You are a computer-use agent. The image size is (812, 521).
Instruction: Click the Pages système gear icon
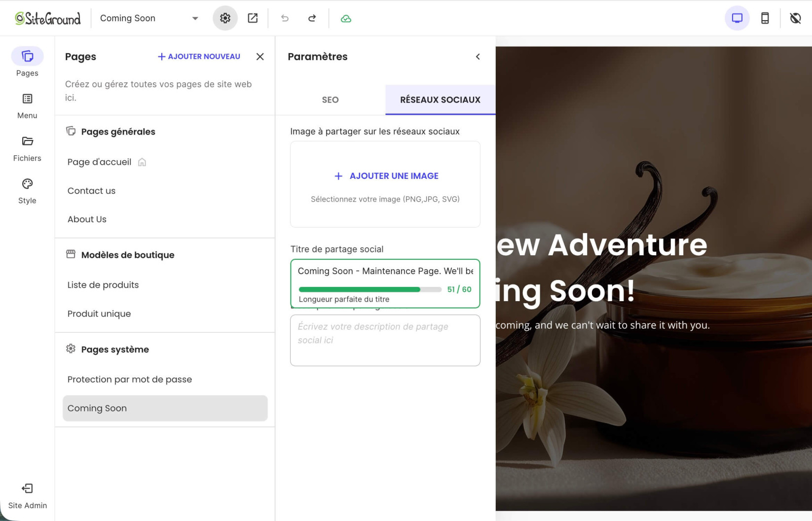coord(71,349)
